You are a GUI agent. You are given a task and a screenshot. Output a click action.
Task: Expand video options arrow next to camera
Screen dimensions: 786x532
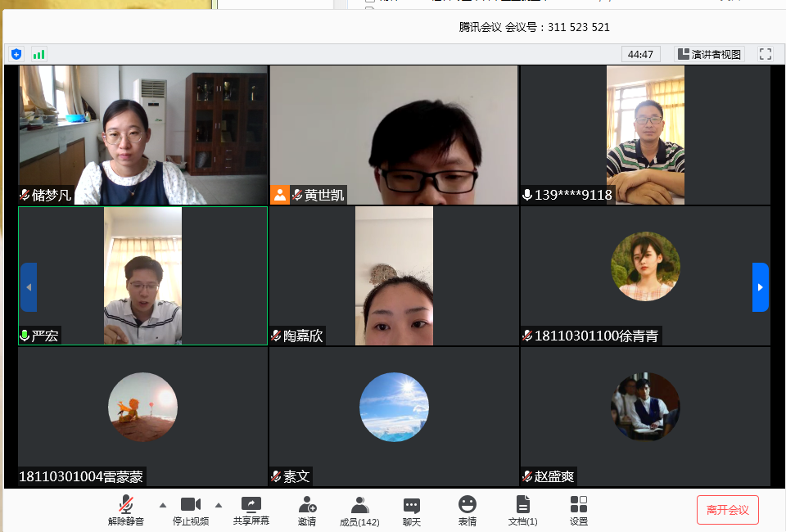pos(219,504)
